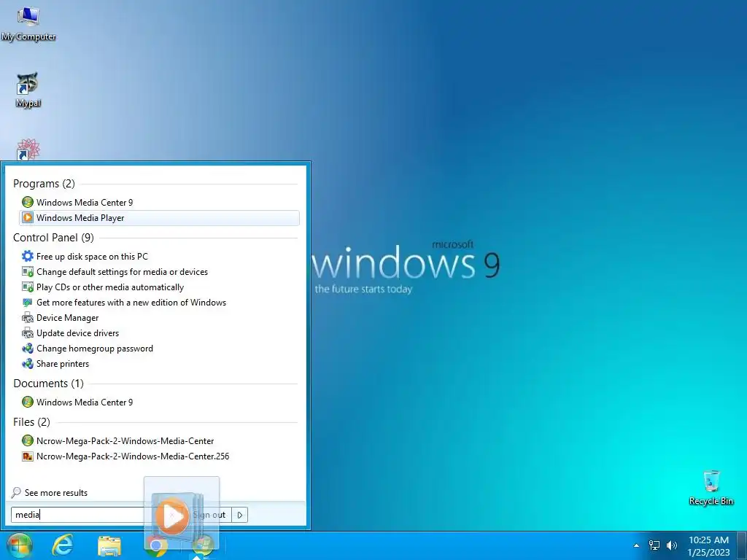The width and height of the screenshot is (747, 560).
Task: Click icon of the Media-Center.256 file
Action: coord(28,456)
